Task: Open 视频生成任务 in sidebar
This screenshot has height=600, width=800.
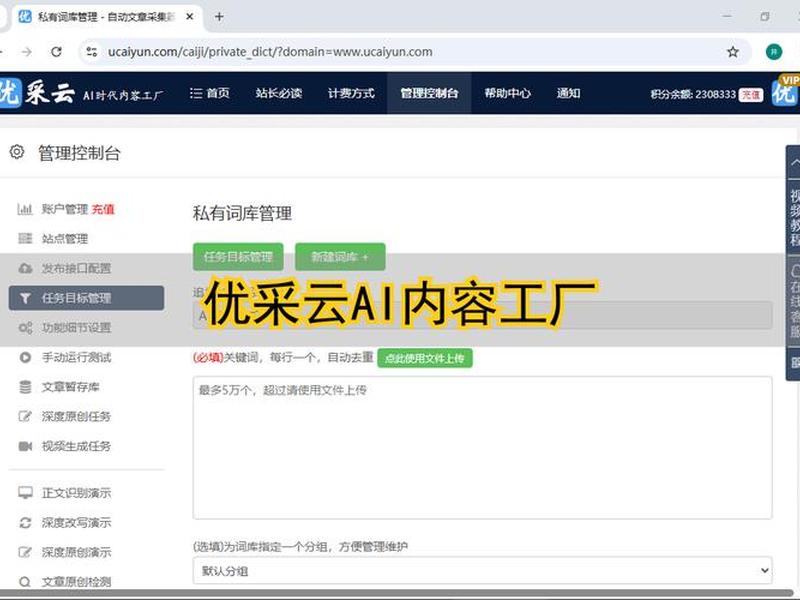Action: (76, 446)
